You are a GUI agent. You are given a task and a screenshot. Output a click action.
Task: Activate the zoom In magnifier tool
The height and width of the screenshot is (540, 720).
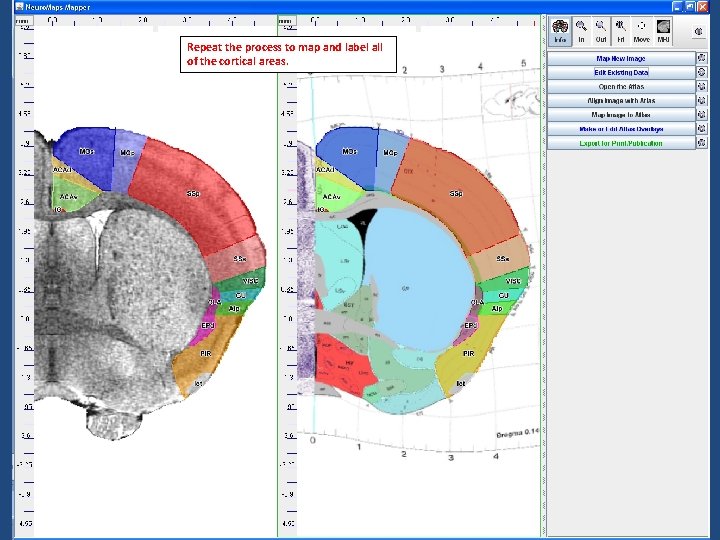581,31
